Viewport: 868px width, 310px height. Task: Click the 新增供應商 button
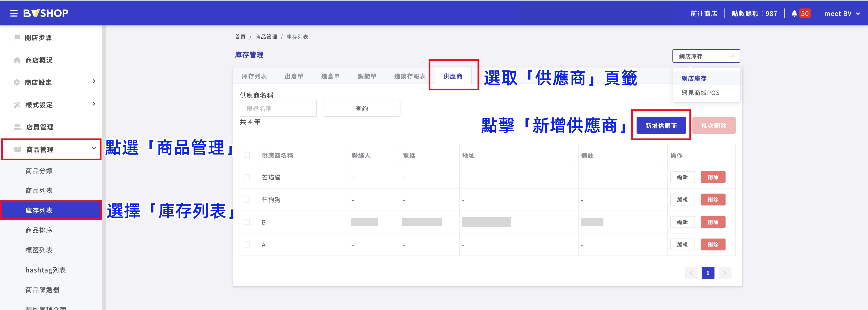click(661, 126)
